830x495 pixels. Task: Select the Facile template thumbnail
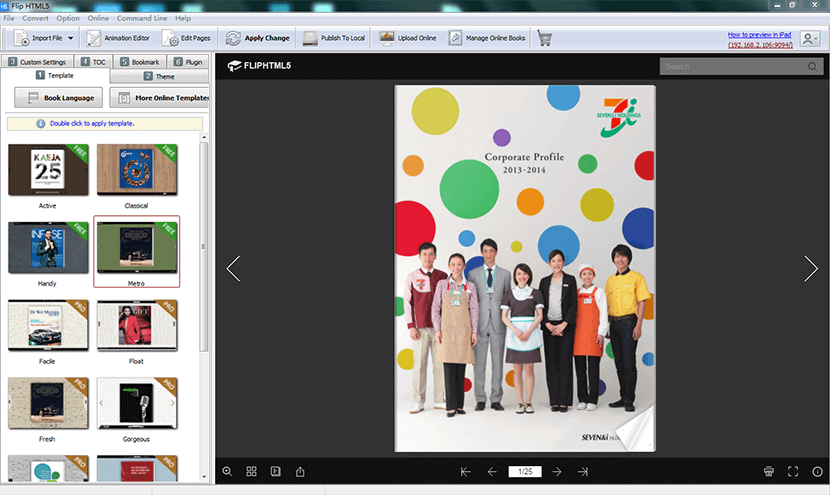[48, 326]
